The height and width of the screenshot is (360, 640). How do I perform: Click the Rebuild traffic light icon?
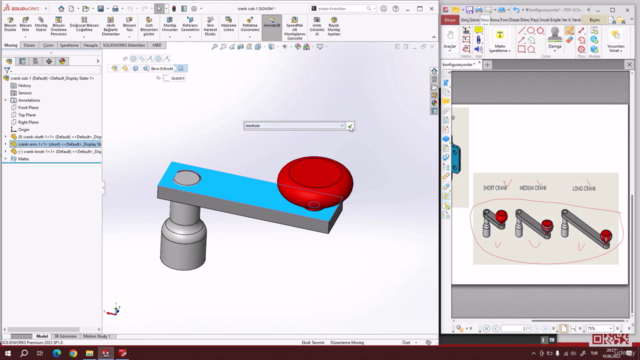pyautogui.click(x=174, y=9)
